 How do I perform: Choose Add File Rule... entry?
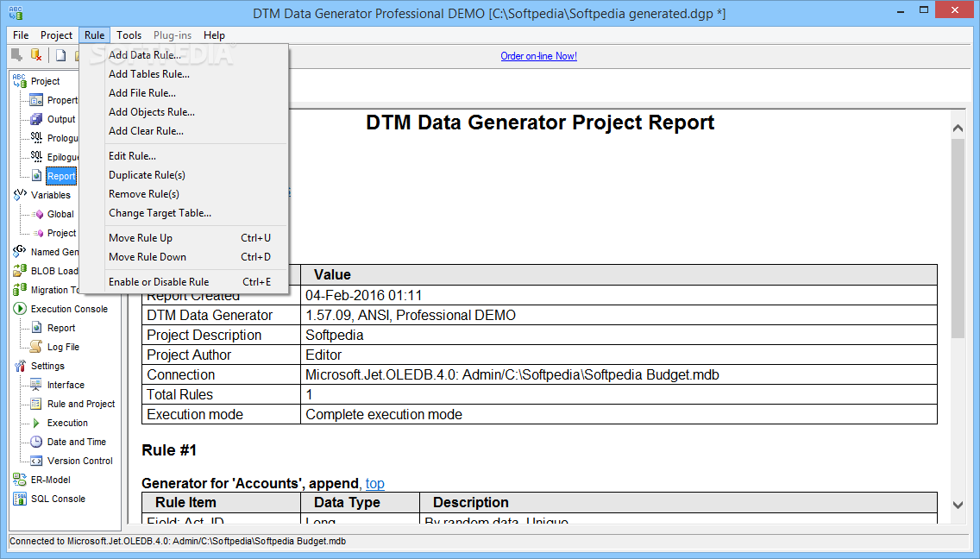(x=184, y=92)
